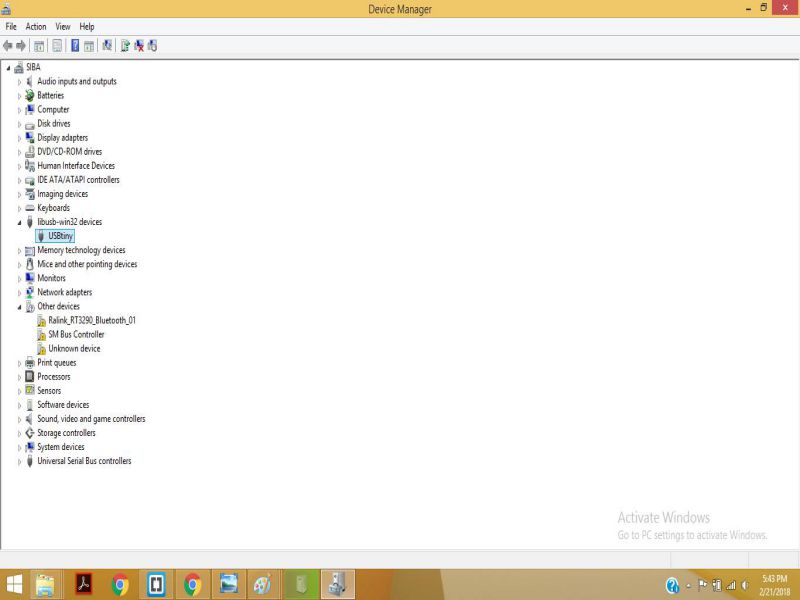Open Adobe Reader from the taskbar
The height and width of the screenshot is (600, 800).
(84, 585)
